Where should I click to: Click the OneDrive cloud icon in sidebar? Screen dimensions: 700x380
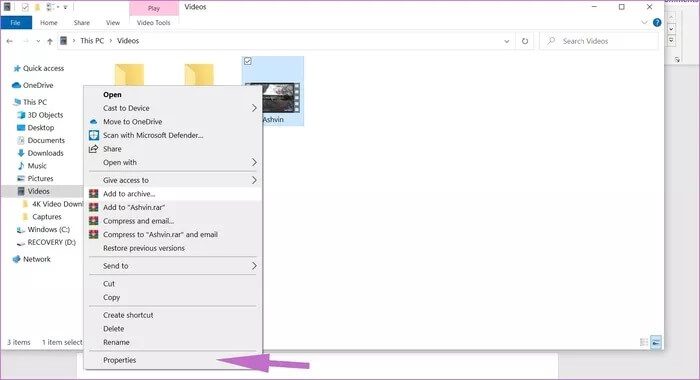(17, 85)
